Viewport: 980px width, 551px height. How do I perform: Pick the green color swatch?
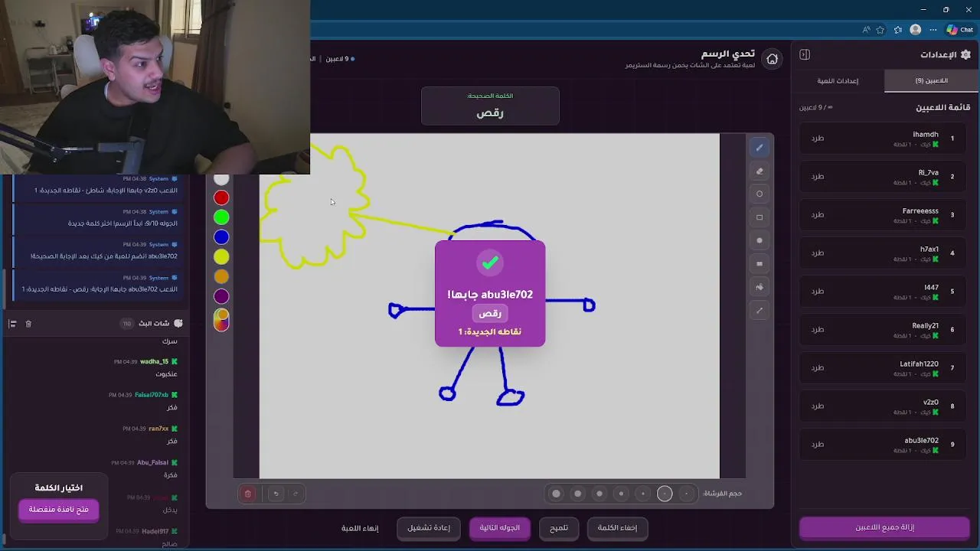(221, 218)
